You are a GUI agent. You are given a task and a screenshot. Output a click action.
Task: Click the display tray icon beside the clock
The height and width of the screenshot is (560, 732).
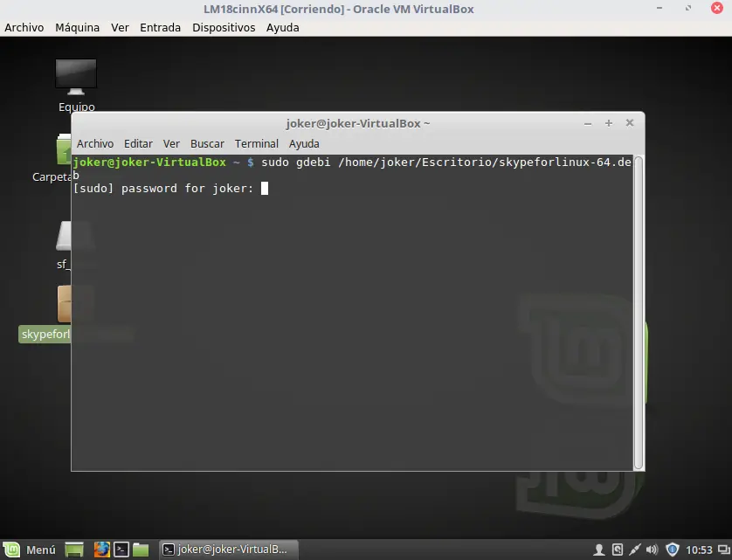pyautogui.click(x=723, y=550)
